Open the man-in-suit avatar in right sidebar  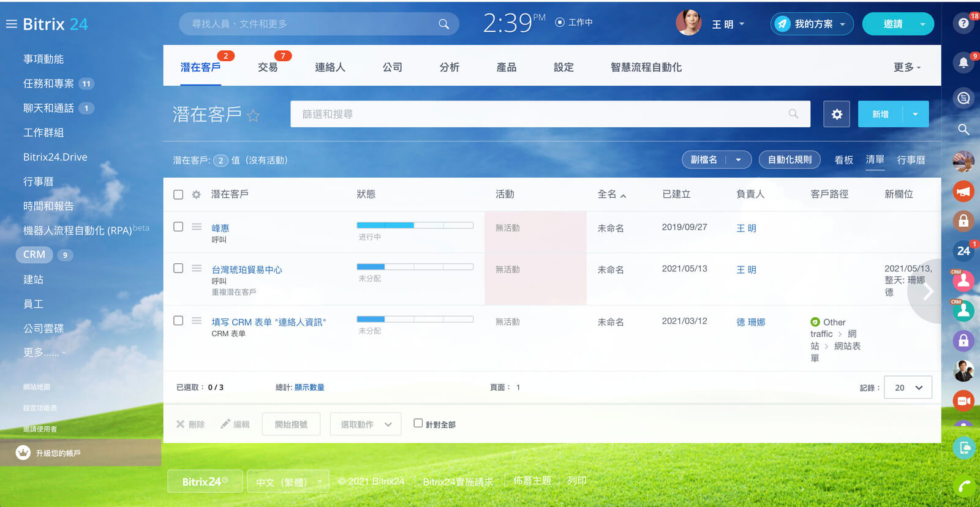[963, 370]
